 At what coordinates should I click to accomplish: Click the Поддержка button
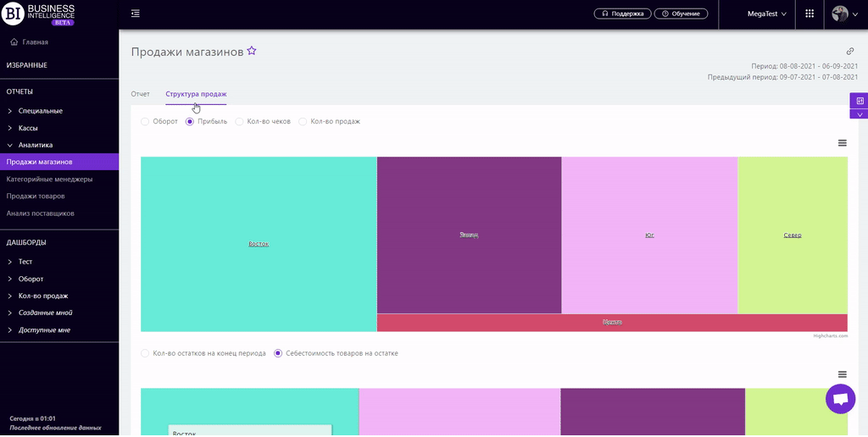(623, 14)
